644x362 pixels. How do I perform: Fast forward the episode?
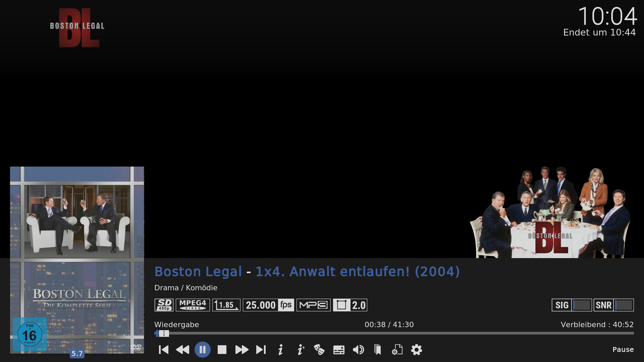(x=241, y=350)
